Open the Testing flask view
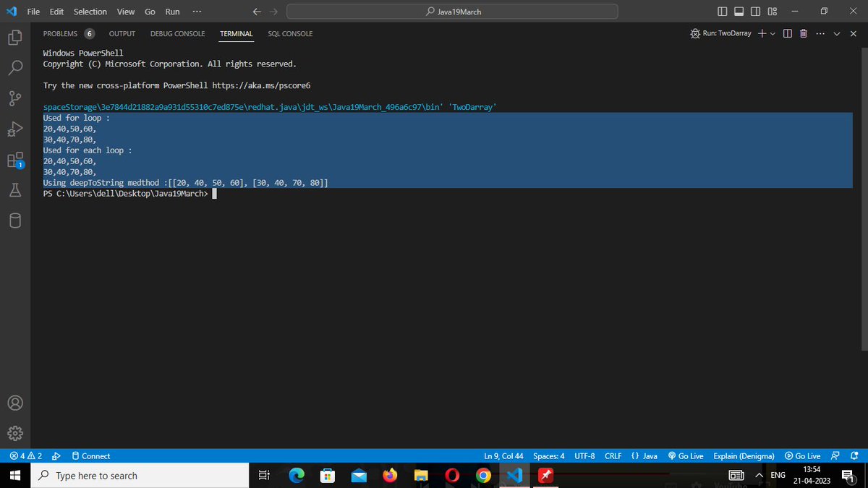 tap(15, 190)
